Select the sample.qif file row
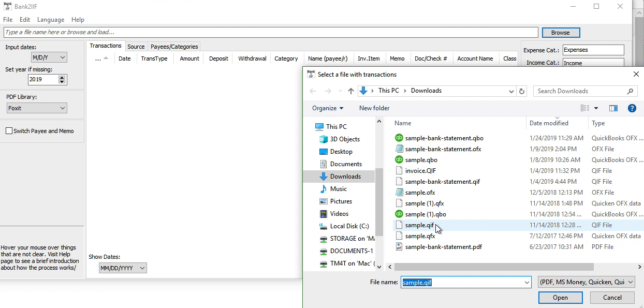This screenshot has height=308, width=644. pos(518,225)
